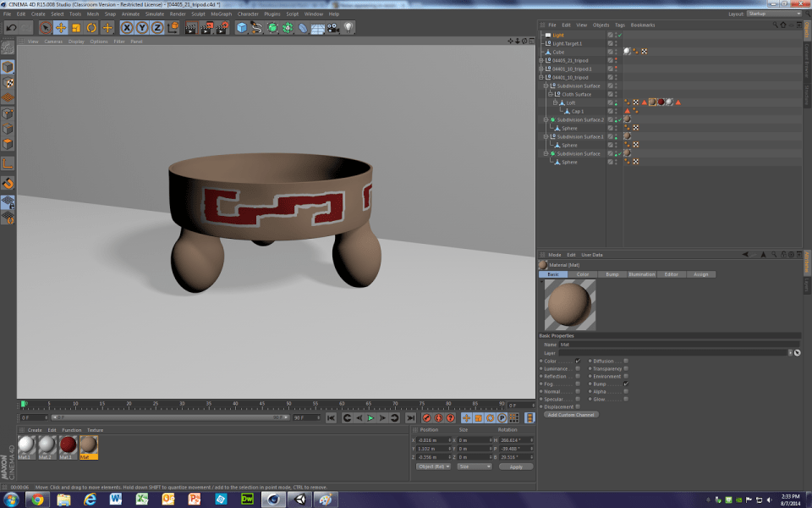Click the Add Custom Channel button
812x508 pixels.
(x=571, y=415)
